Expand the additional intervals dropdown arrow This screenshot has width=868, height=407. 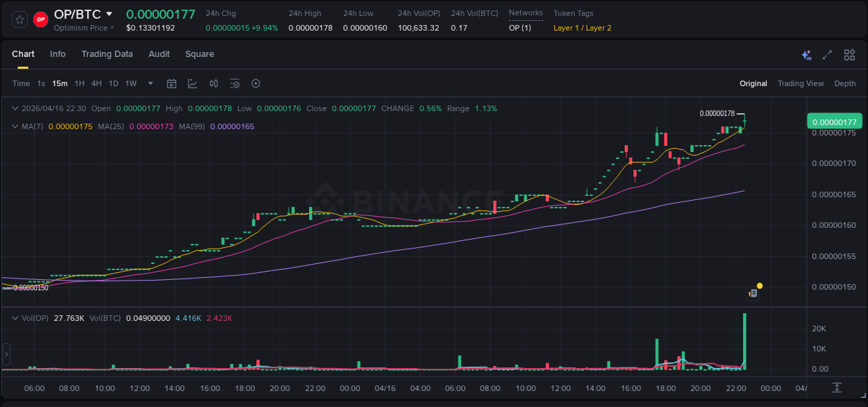[x=151, y=83]
